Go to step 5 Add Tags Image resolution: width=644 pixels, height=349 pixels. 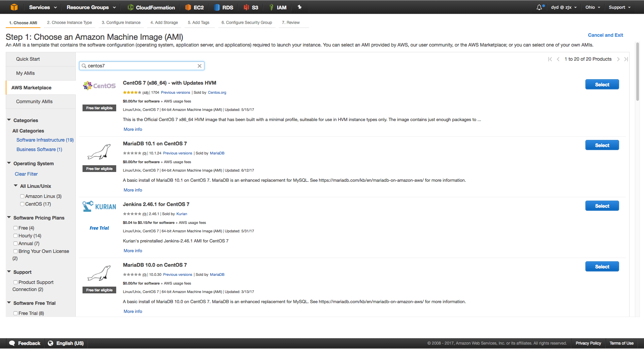coord(199,23)
